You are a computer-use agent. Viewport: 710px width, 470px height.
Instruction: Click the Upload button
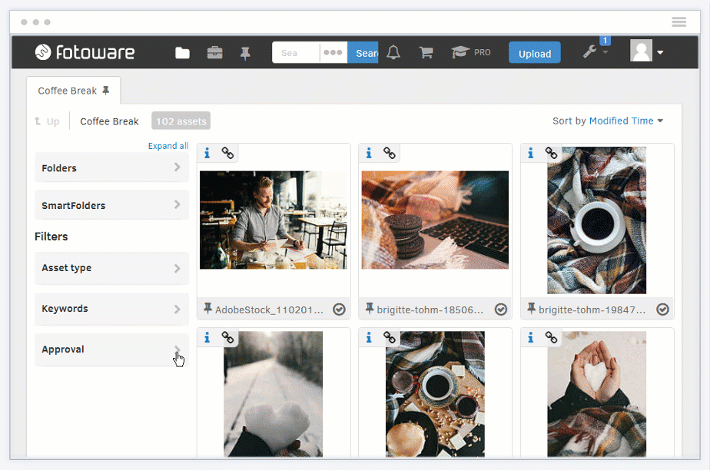534,53
